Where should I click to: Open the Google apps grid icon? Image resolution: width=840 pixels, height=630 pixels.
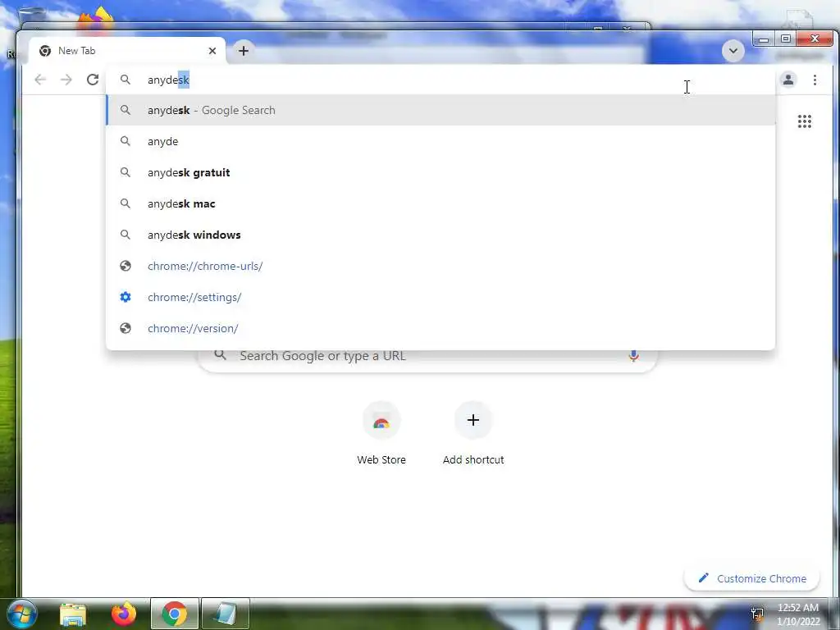804,121
